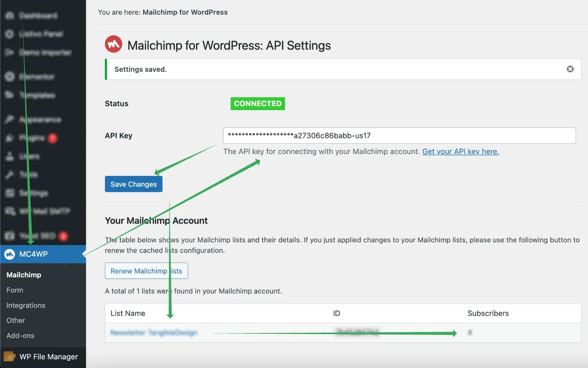Follow the 'Get your API key here' link
588x368 pixels.
click(461, 151)
